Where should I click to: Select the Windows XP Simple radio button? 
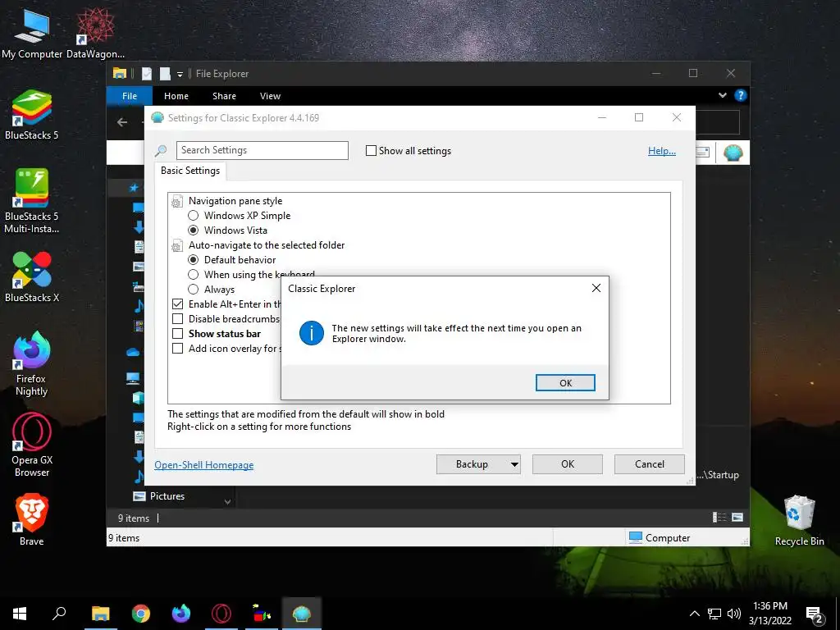click(194, 216)
